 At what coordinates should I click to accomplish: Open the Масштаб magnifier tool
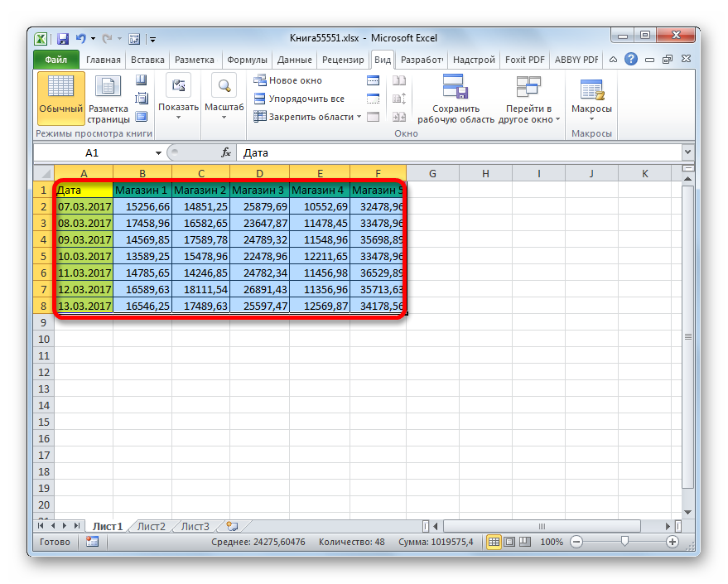(224, 98)
